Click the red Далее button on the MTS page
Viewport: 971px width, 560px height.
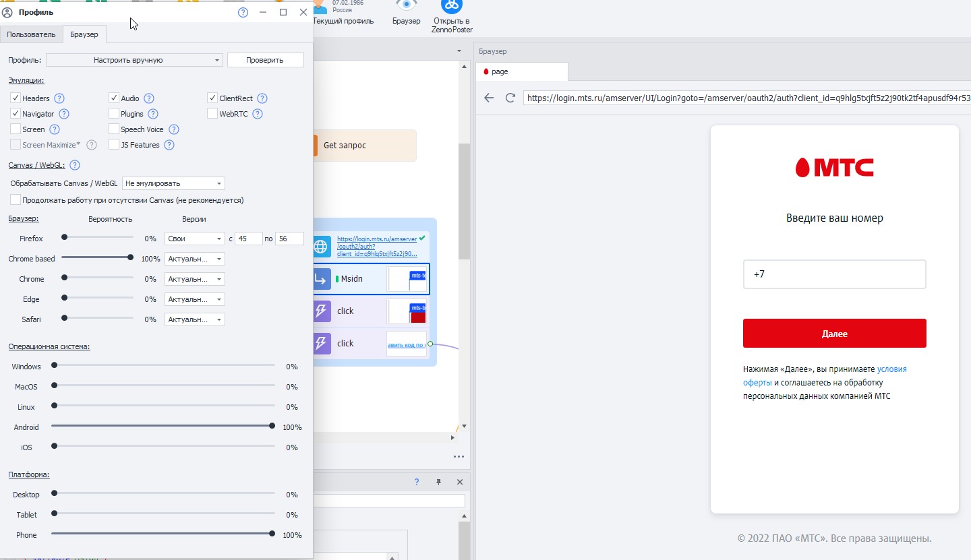point(835,334)
